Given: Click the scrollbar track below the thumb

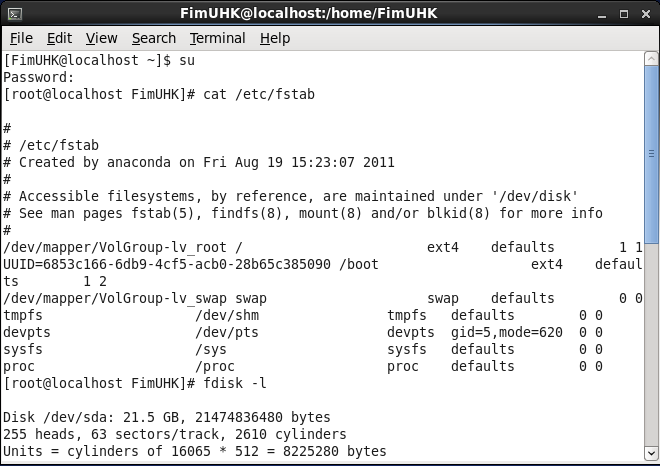Looking at the screenshot, I should pos(651,344).
